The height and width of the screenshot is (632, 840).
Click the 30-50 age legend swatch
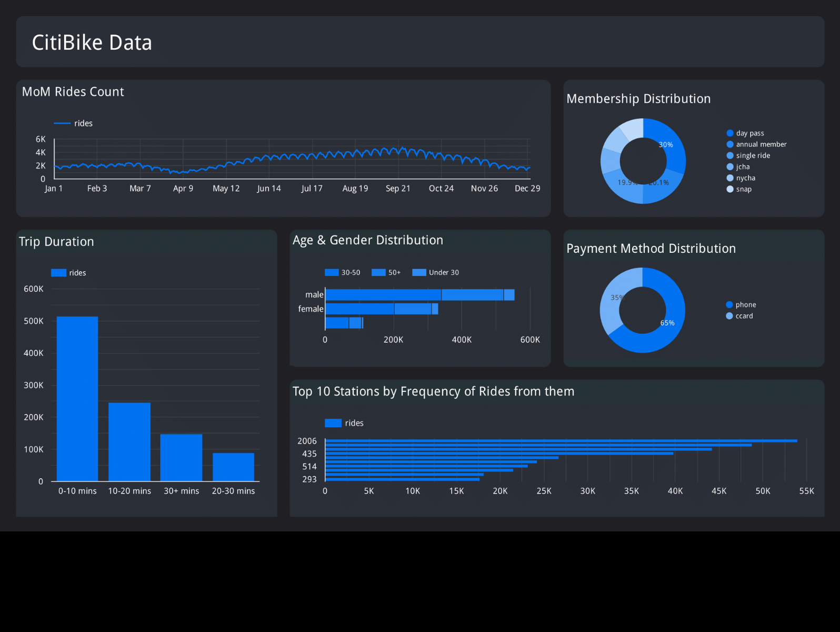click(x=332, y=273)
